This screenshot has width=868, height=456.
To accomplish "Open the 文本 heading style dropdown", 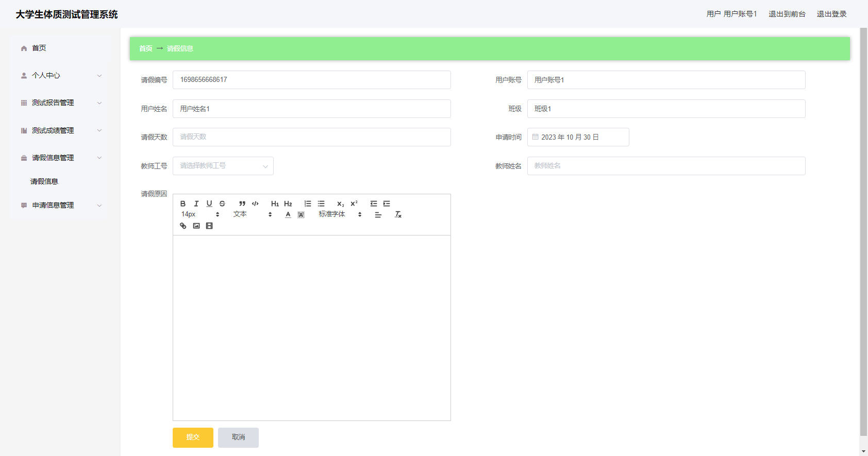I will 253,214.
